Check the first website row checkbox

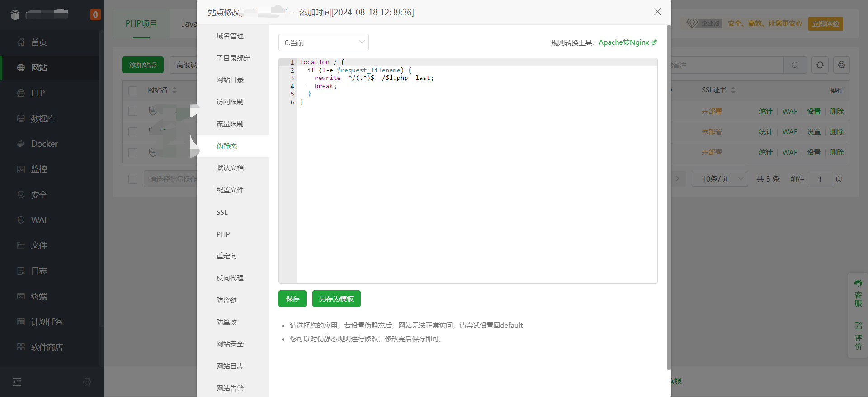click(133, 111)
